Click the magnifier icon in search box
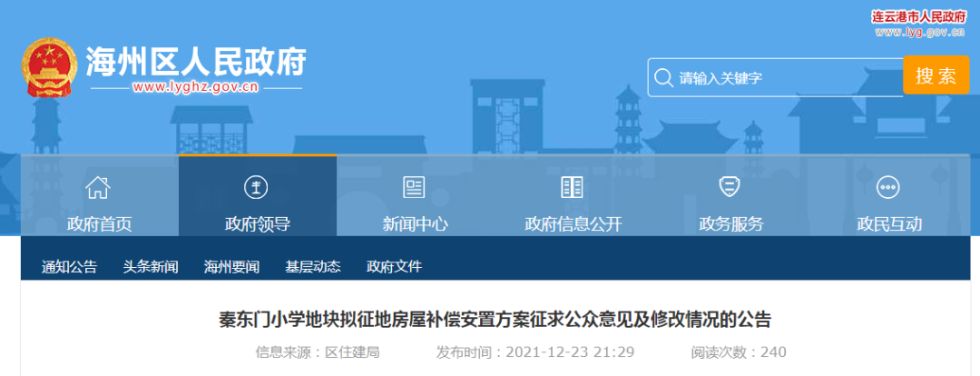The height and width of the screenshot is (376, 980). point(662,77)
